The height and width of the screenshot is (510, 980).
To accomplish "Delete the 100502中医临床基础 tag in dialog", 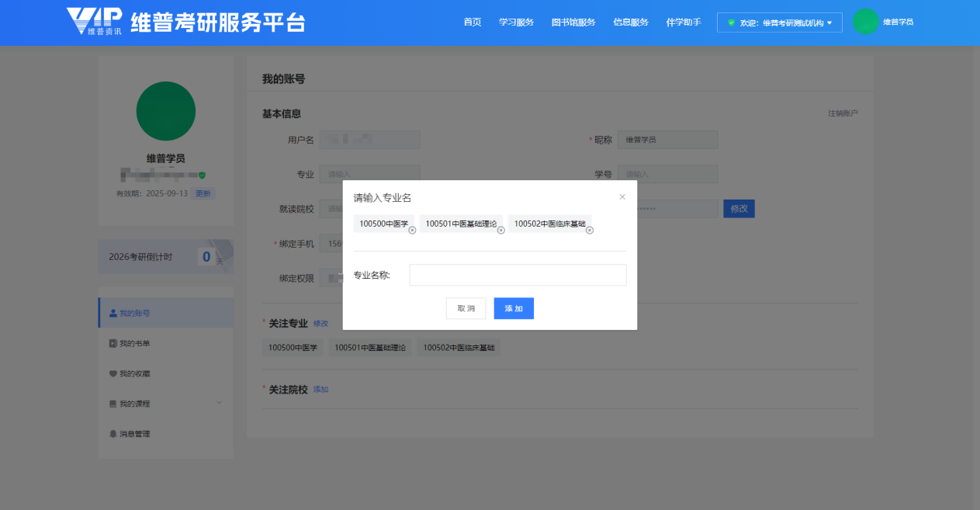I will tap(589, 230).
